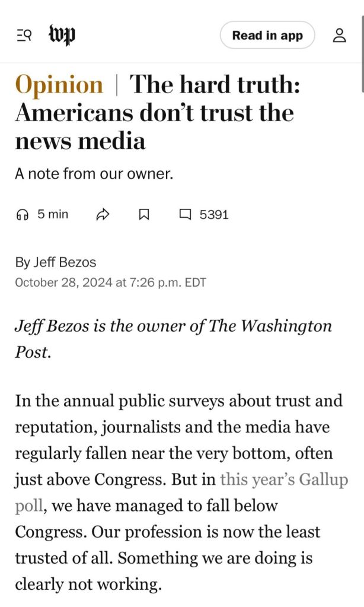Image resolution: width=364 pixels, height=607 pixels.
Task: Open the Opinion section link
Action: (x=59, y=84)
